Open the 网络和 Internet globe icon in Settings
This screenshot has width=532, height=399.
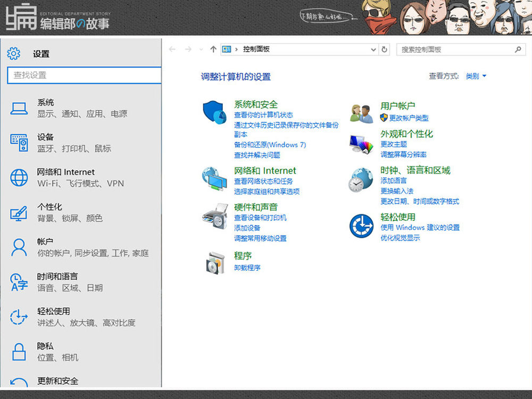point(19,178)
